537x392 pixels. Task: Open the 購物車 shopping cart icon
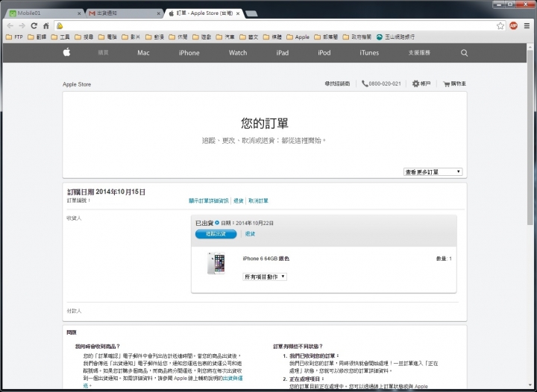[446, 83]
